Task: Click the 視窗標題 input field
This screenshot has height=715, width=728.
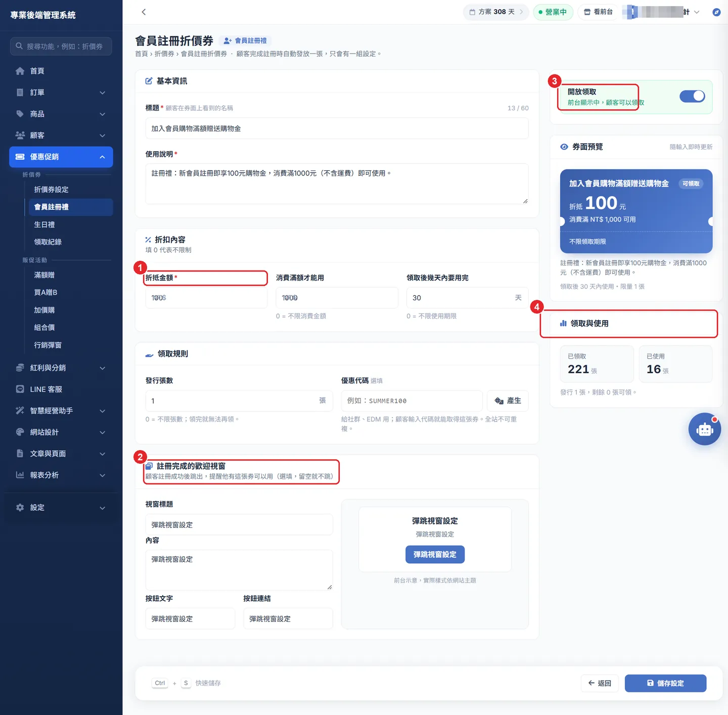Action: click(x=239, y=525)
